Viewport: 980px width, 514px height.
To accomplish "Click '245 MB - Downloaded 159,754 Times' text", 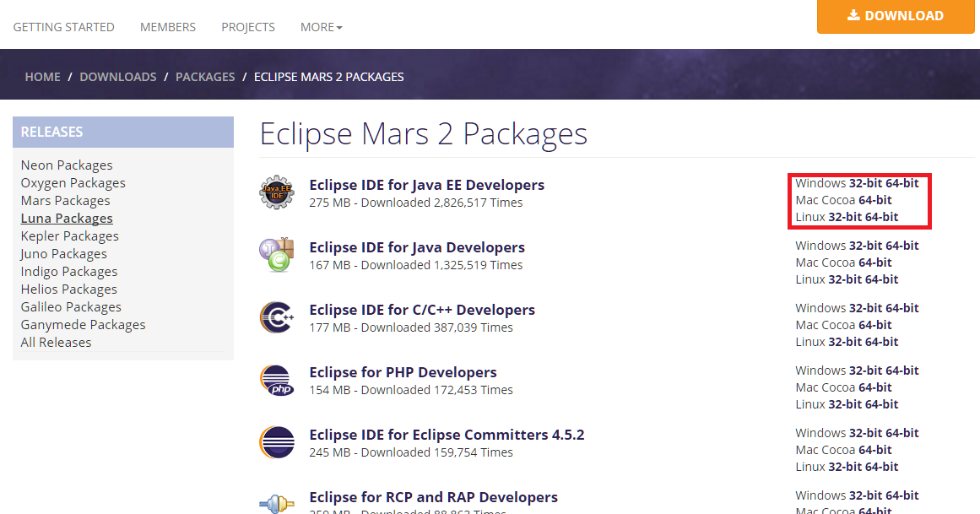I will [411, 452].
